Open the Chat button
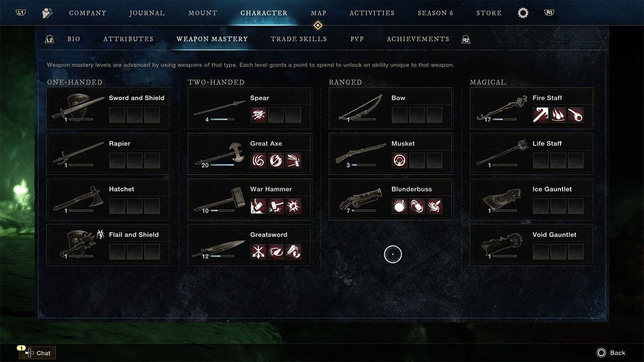The height and width of the screenshot is (362, 644). click(x=37, y=353)
